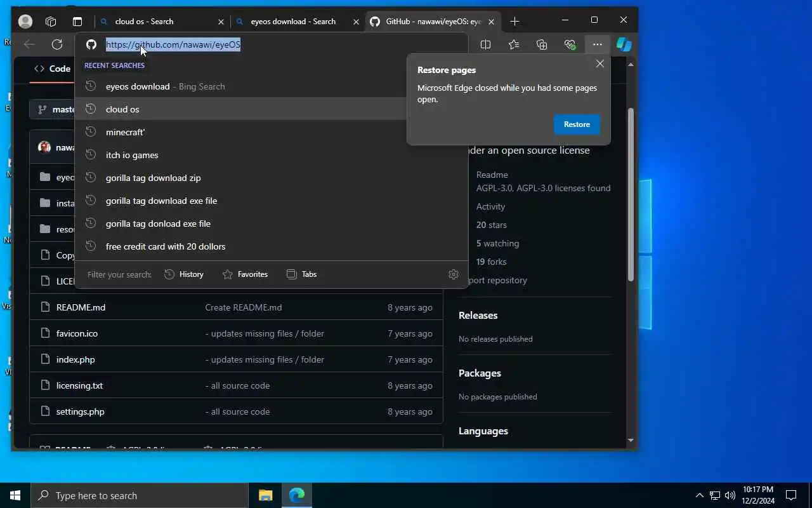812x508 pixels.
Task: Open the Releases heading link
Action: point(478,315)
